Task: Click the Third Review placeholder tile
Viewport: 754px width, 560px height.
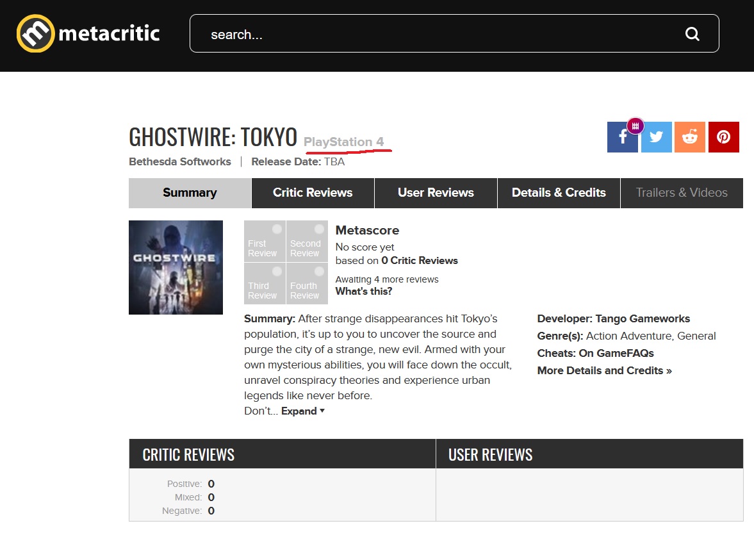Action: [x=265, y=283]
